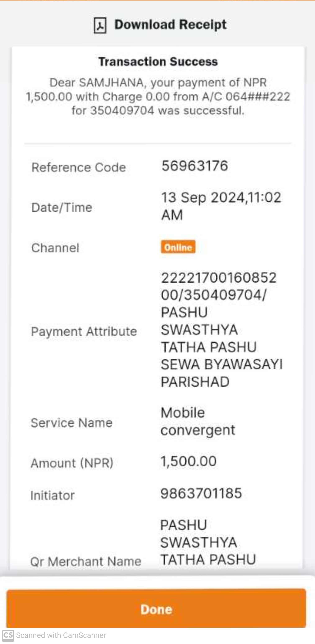Tap the Qr Merchant Name value
The height and width of the screenshot is (644, 315).
click(208, 542)
